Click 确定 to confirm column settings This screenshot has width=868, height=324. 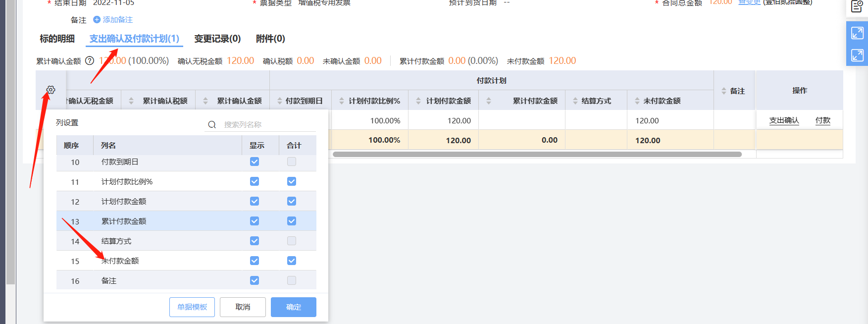tap(293, 307)
